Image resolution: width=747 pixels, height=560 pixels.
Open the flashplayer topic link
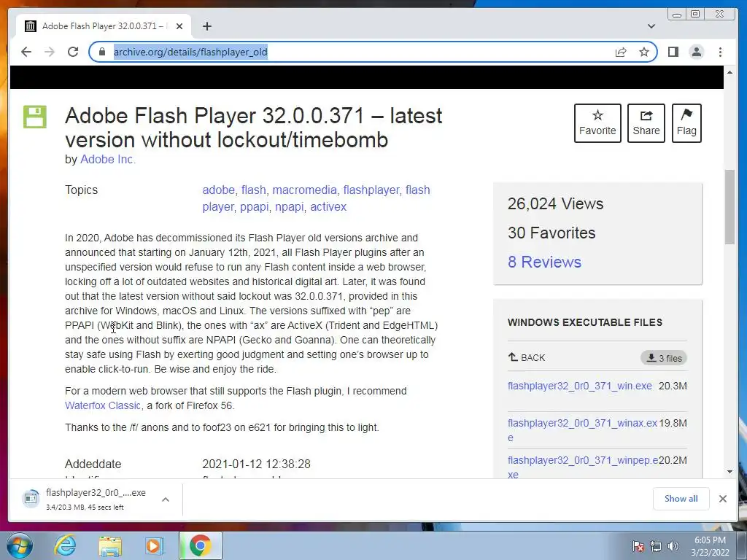tap(371, 190)
